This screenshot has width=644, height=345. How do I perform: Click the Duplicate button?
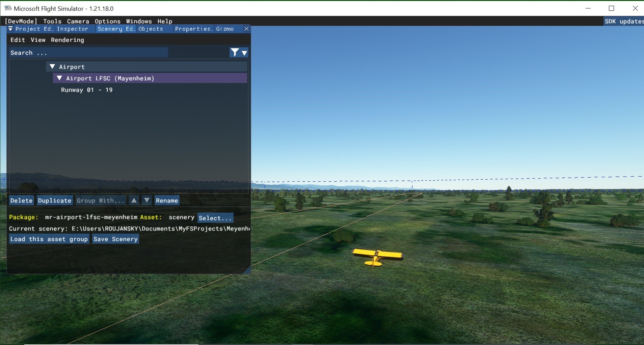click(55, 201)
